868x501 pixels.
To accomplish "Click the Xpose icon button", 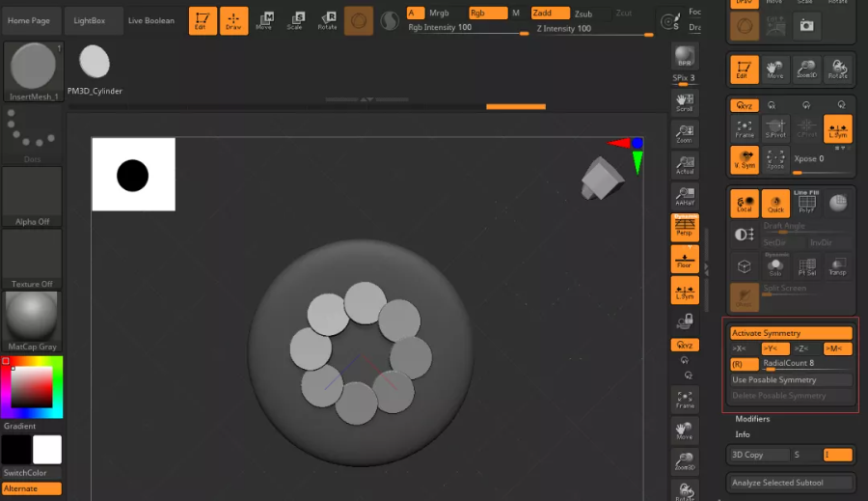I will (775, 159).
